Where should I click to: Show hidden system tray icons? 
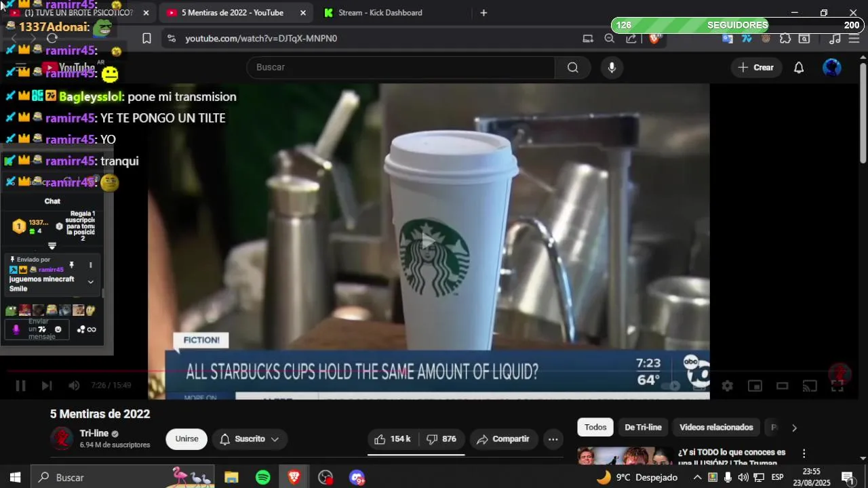697,478
